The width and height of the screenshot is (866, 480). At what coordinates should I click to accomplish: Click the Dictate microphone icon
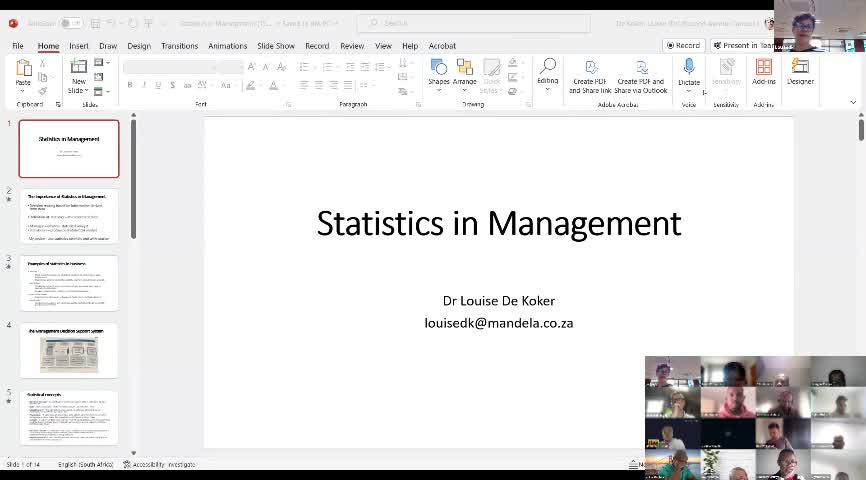pos(688,68)
